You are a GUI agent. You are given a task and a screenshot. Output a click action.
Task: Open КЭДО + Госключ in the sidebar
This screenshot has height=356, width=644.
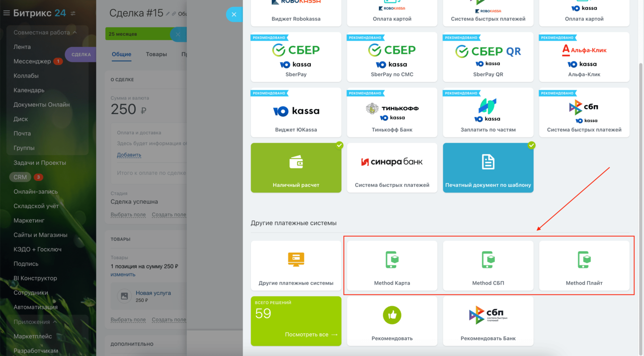[38, 249]
